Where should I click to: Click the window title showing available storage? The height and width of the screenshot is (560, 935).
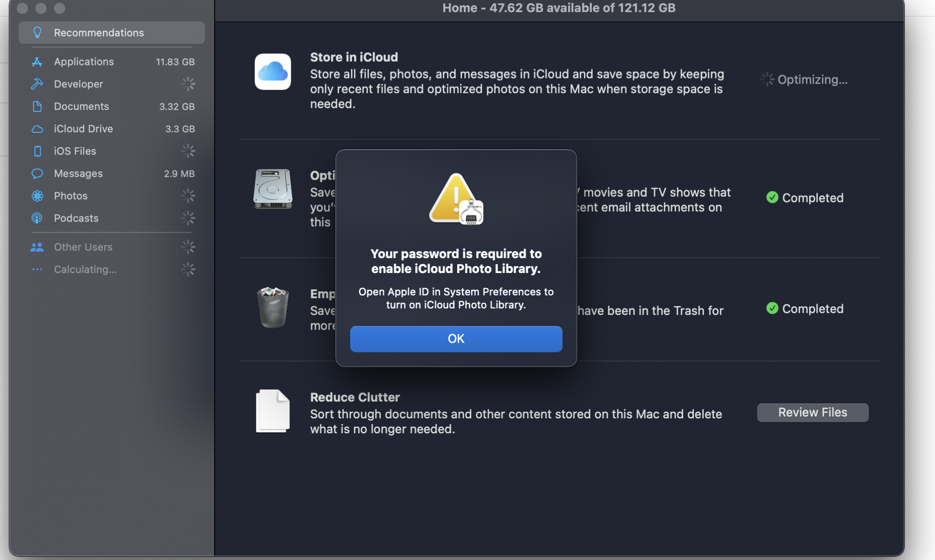[559, 8]
